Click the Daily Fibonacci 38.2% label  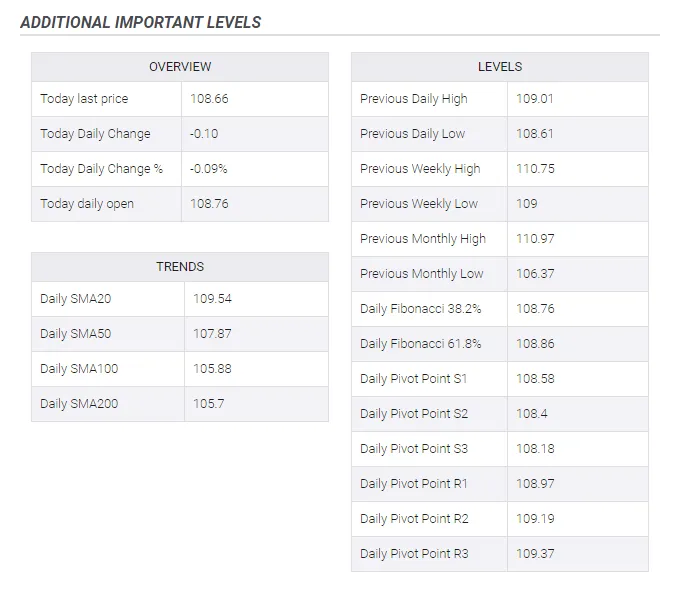pos(420,309)
